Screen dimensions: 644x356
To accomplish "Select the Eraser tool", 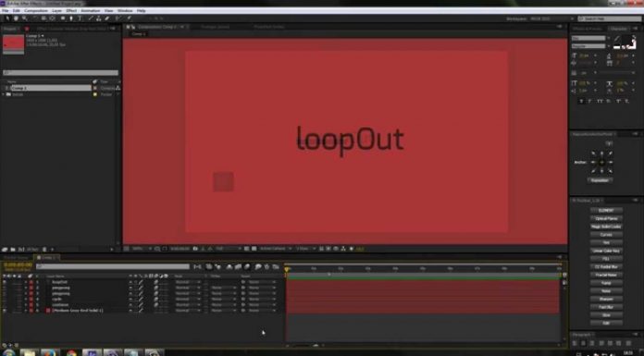I will pos(107,18).
